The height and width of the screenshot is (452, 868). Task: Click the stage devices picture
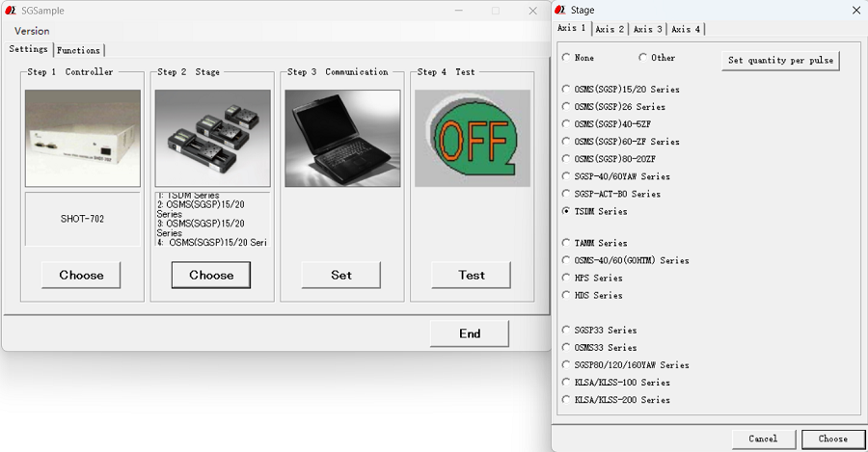pyautogui.click(x=212, y=138)
